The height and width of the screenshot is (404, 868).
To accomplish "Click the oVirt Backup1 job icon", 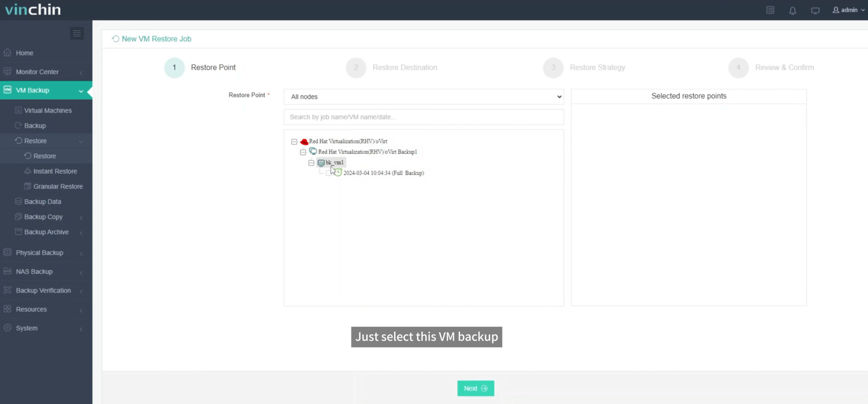I will [313, 151].
